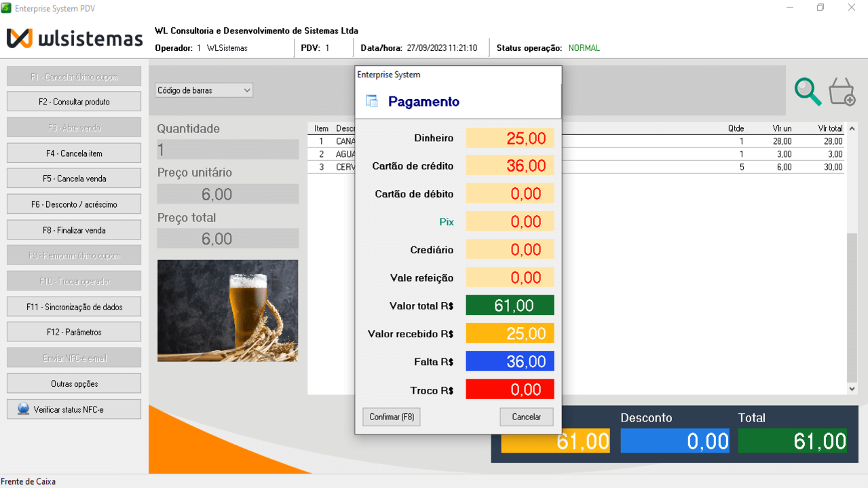Click the magnifying glass search icon

[808, 92]
